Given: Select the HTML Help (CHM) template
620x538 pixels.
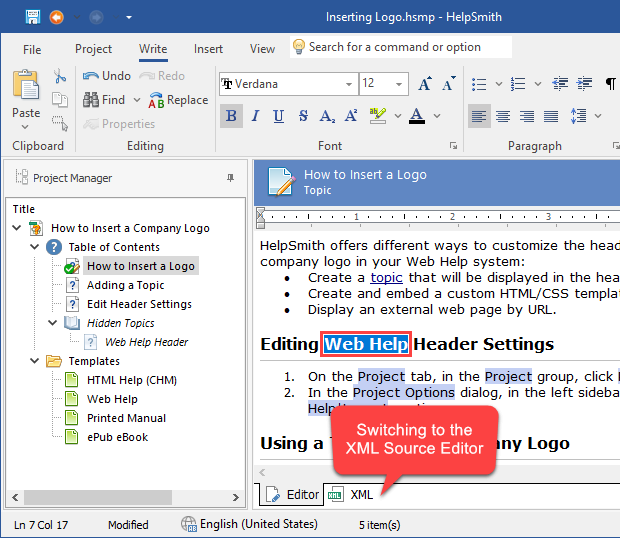Looking at the screenshot, I should tap(132, 380).
